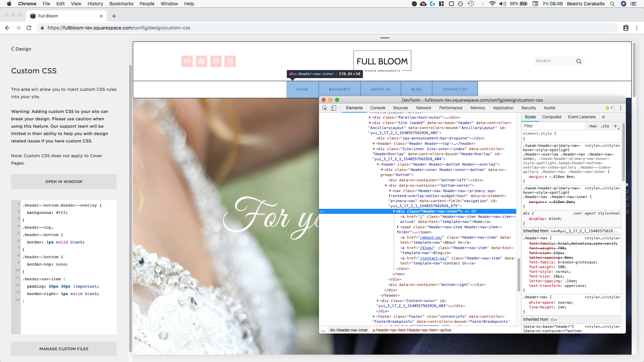Click the new style rule plus icon
Screen dimensions: 644x362
click(x=615, y=126)
